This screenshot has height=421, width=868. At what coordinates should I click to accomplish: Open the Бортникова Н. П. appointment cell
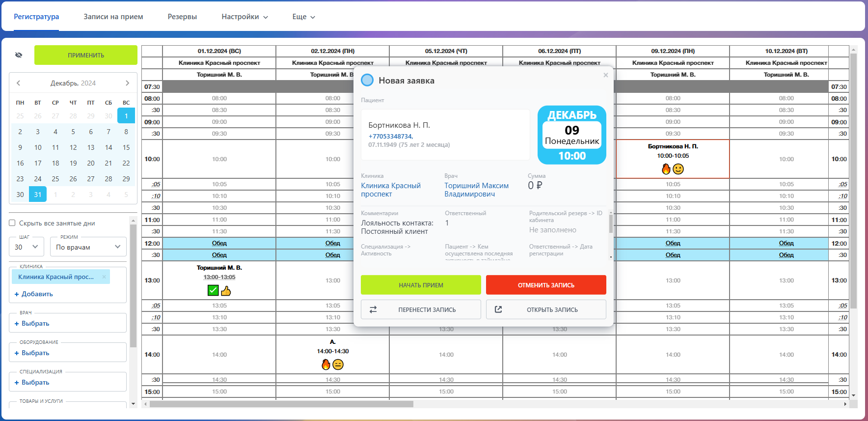[x=673, y=159]
